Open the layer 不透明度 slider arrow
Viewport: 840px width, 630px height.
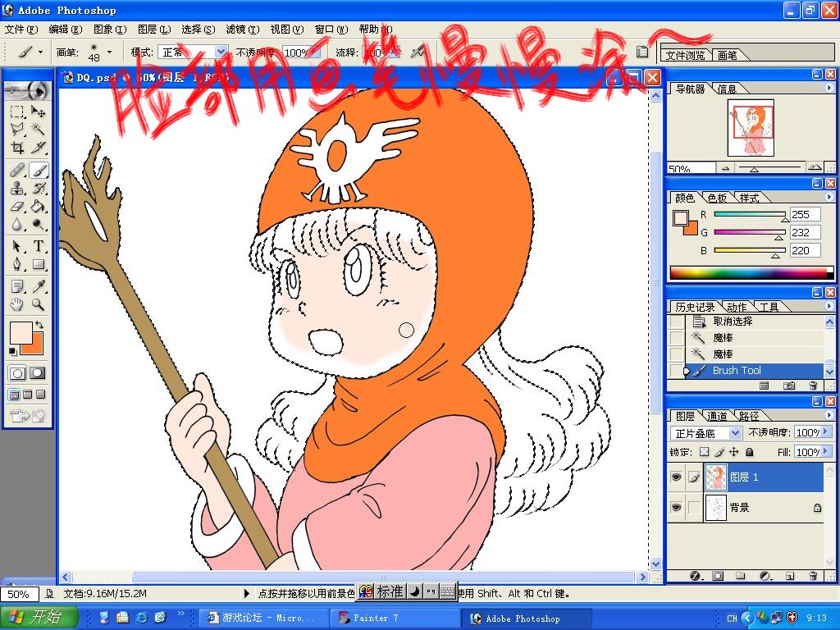[825, 431]
